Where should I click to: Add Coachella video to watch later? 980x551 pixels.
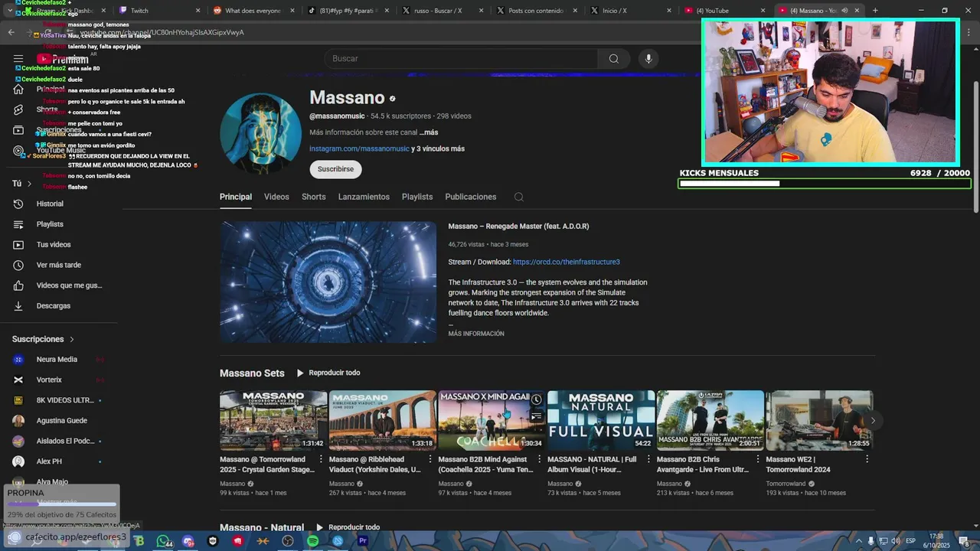(x=536, y=399)
